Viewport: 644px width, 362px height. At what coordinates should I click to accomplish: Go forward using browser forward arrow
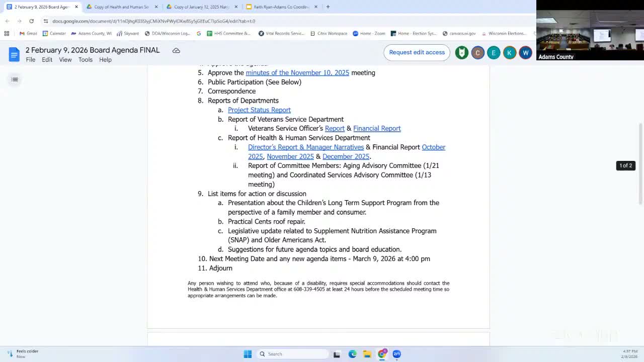[x=19, y=21]
